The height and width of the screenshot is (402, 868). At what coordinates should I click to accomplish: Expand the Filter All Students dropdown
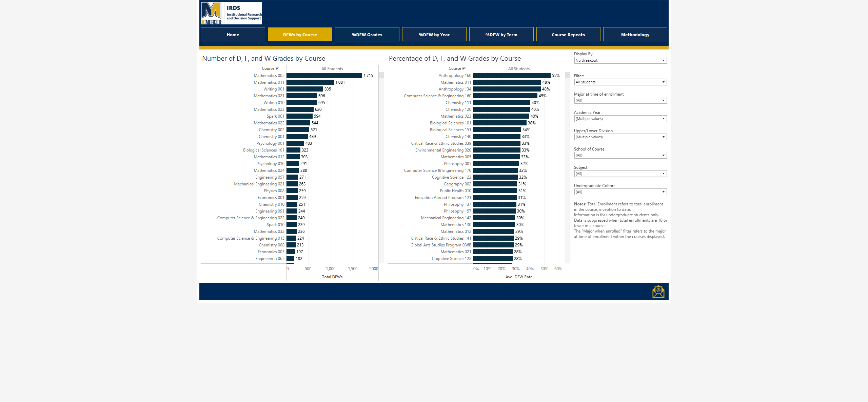point(620,82)
